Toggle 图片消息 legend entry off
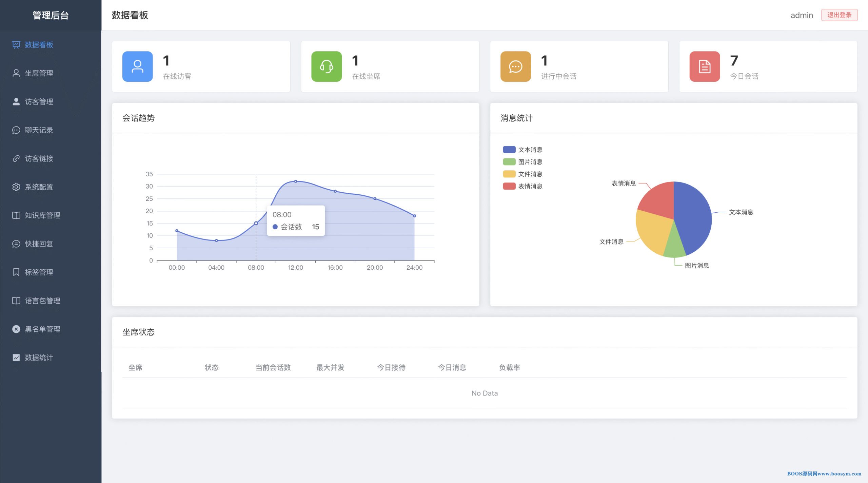Image resolution: width=868 pixels, height=483 pixels. (x=522, y=162)
